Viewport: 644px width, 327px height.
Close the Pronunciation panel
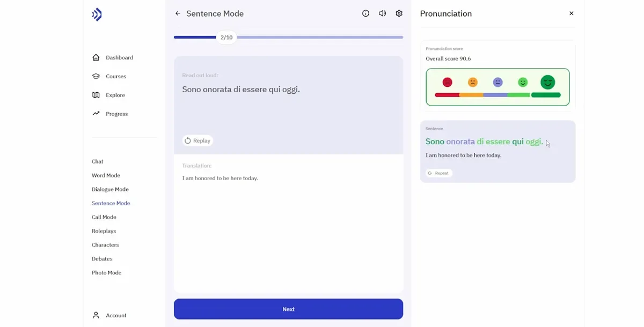[571, 13]
